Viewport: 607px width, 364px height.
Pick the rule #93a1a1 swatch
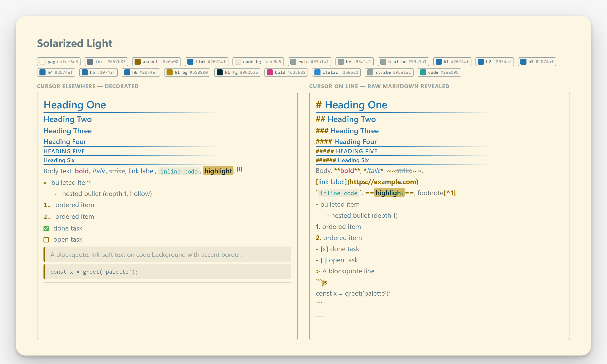click(x=310, y=61)
